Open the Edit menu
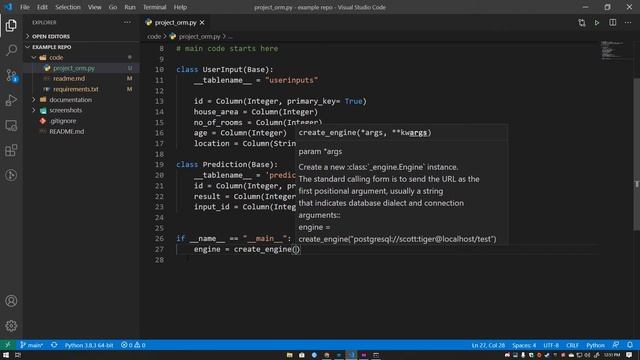 coord(42,7)
